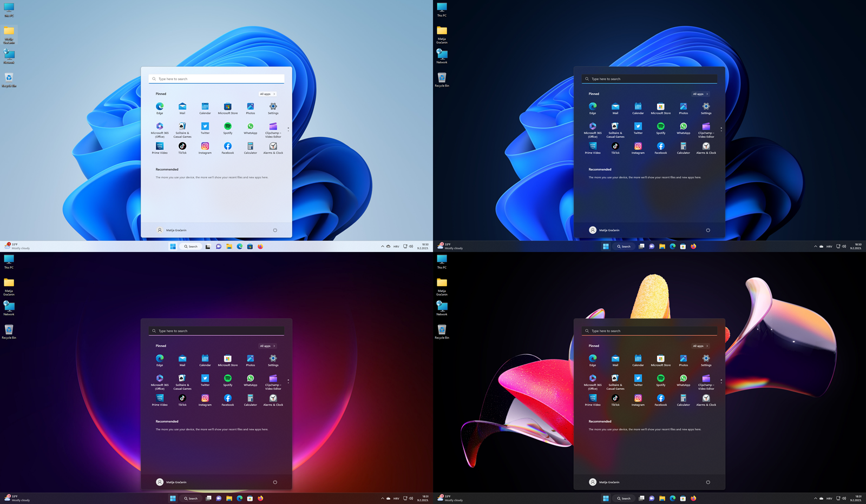Launch Facebook in the colorful flower Start menu
This screenshot has width=866, height=504.
661,400
